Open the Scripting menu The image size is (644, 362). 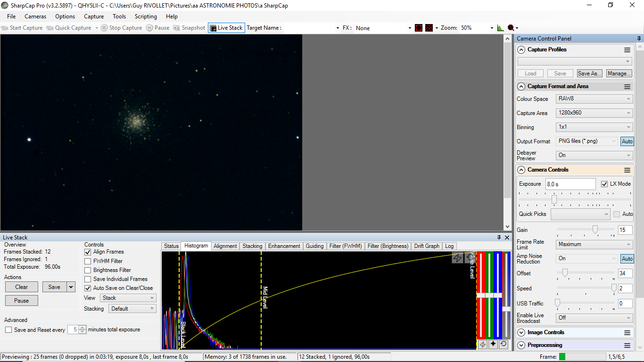point(146,16)
